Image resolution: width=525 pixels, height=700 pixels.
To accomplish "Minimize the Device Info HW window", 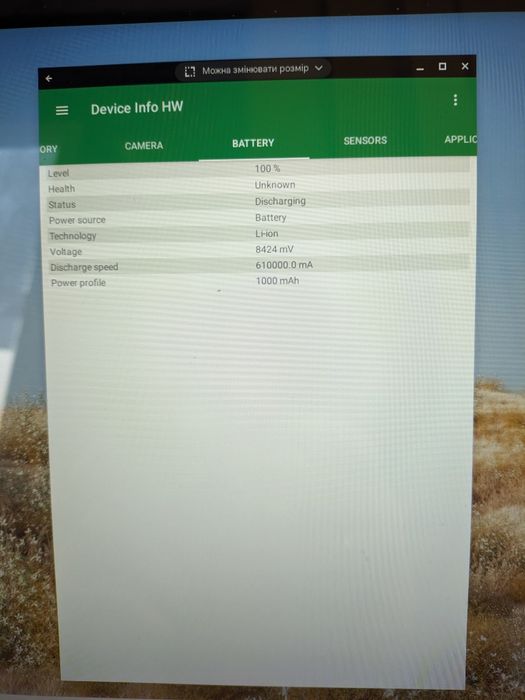I will coord(420,69).
